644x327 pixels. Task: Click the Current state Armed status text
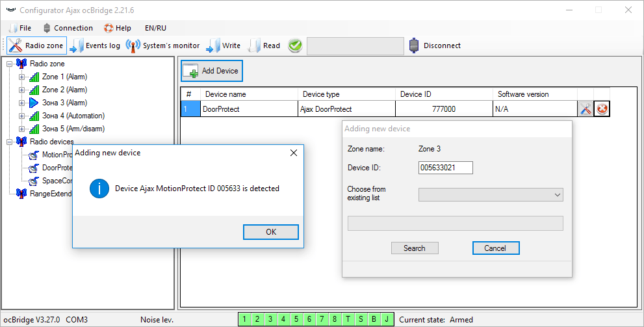click(436, 320)
